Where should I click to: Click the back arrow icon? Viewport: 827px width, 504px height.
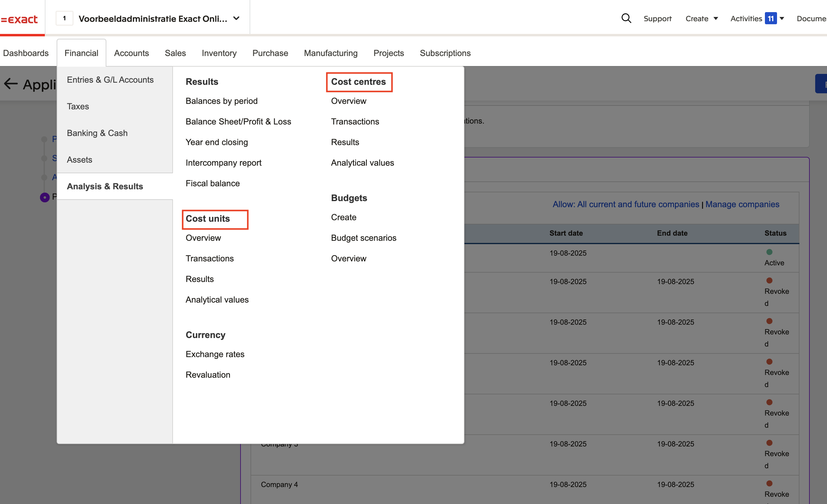[11, 84]
